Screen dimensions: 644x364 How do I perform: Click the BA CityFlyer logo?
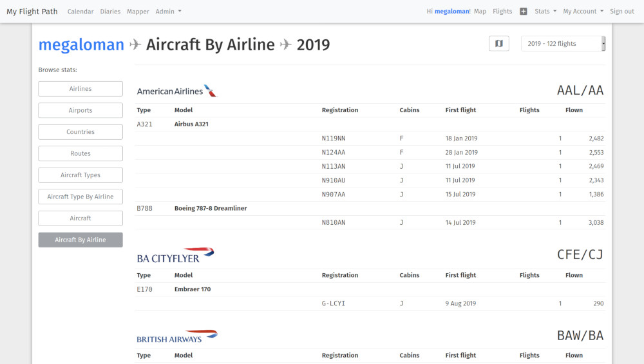coord(175,255)
